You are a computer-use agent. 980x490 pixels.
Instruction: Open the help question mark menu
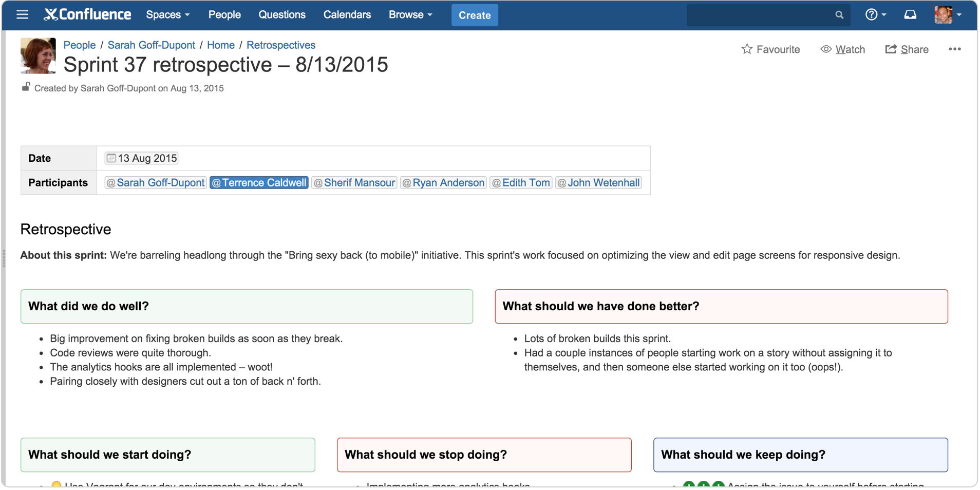tap(874, 15)
